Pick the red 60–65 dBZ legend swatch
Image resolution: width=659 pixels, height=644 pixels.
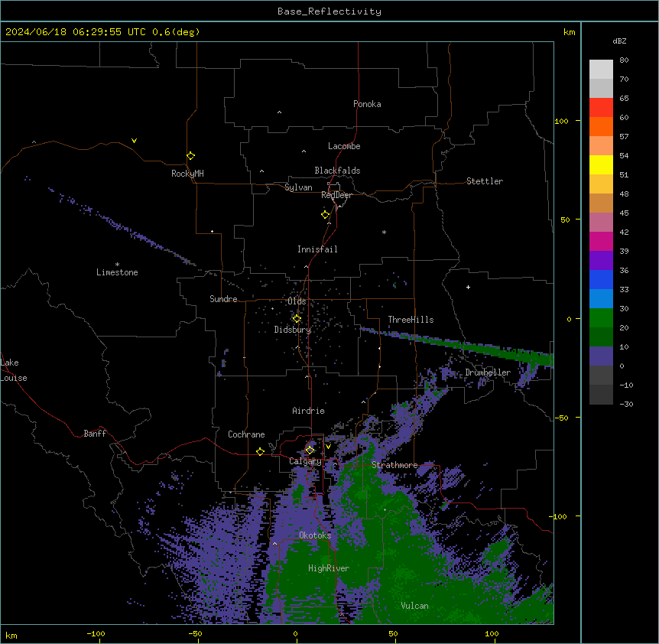[x=601, y=108]
